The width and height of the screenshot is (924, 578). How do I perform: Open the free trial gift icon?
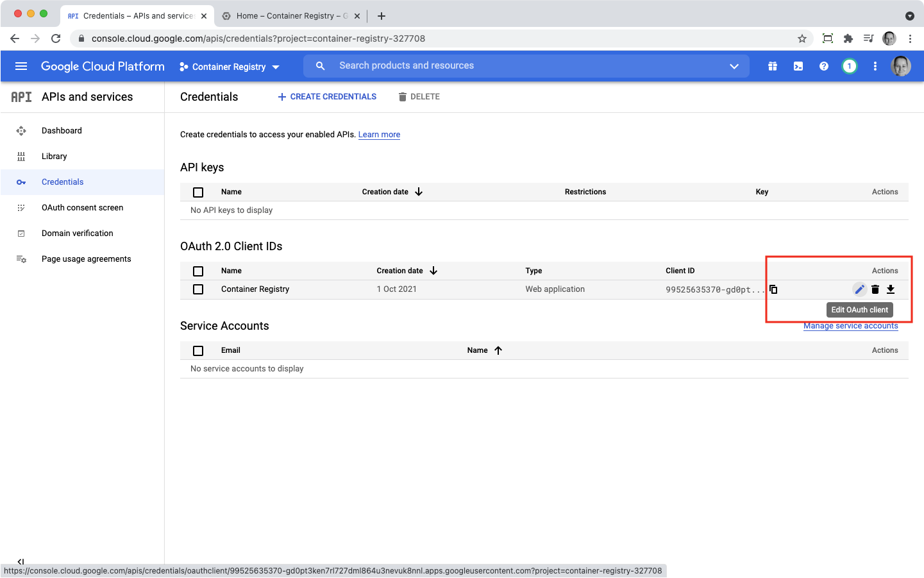tap(773, 66)
